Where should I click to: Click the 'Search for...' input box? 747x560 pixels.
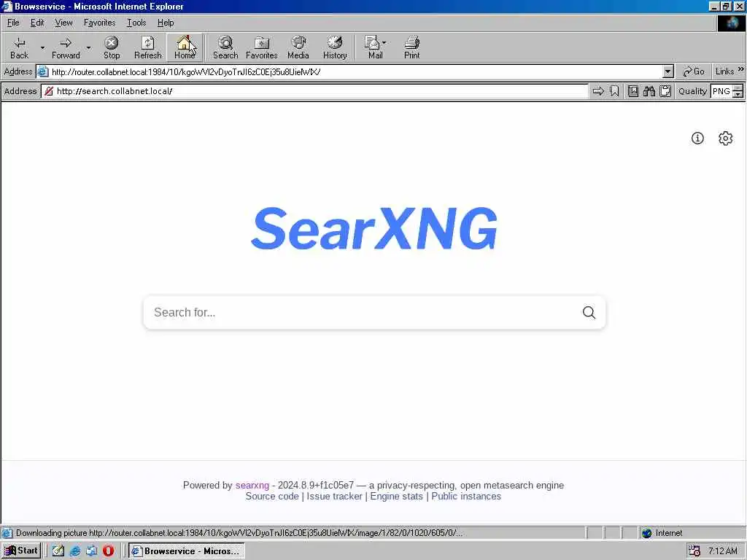362,312
